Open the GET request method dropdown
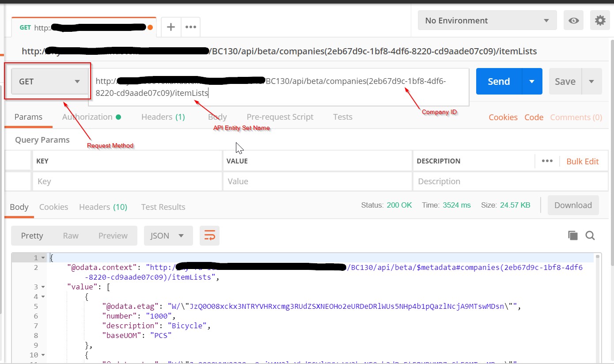614x364 pixels. (49, 82)
